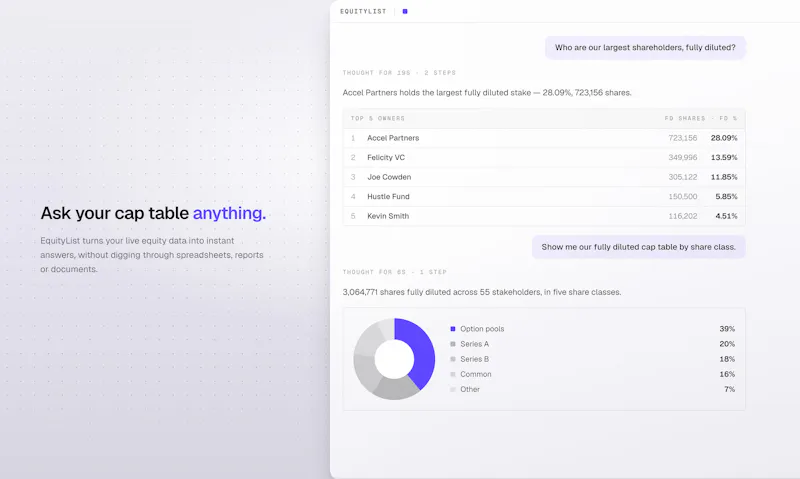Click the 'Series B' legend label
Screen dimensions: 800x479
coord(474,359)
